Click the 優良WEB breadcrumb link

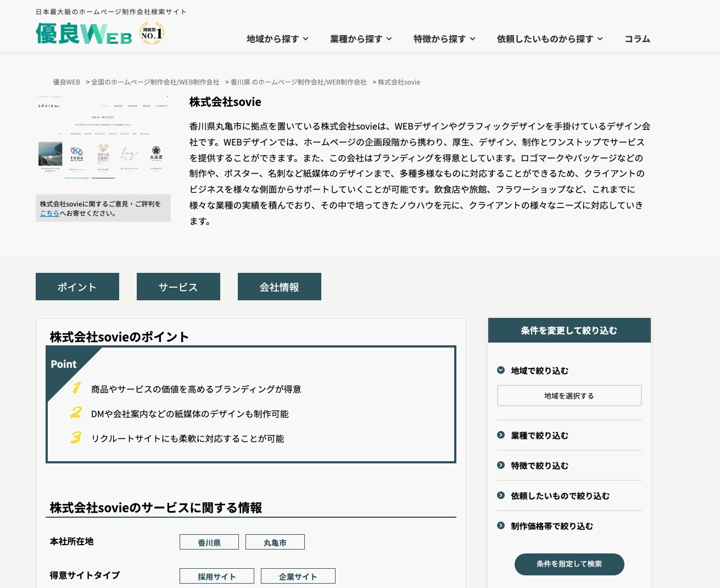tap(66, 82)
